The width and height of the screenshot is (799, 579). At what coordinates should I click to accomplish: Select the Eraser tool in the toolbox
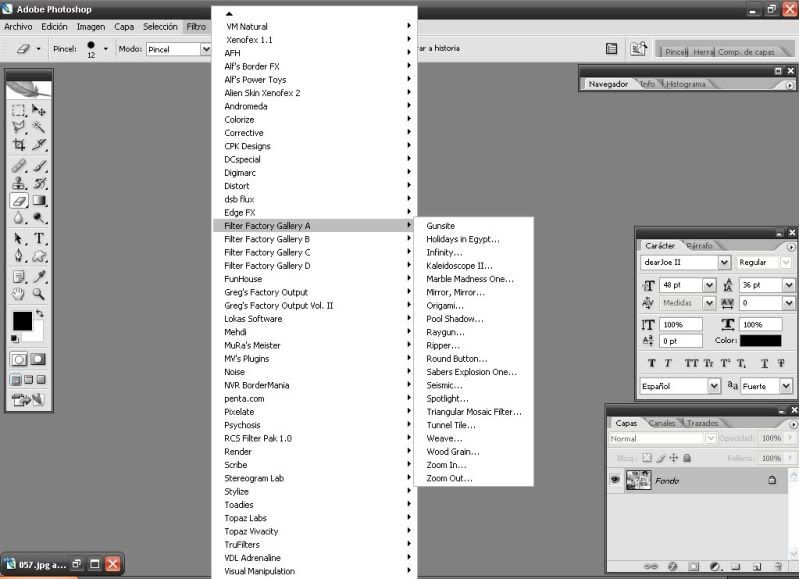(19, 201)
